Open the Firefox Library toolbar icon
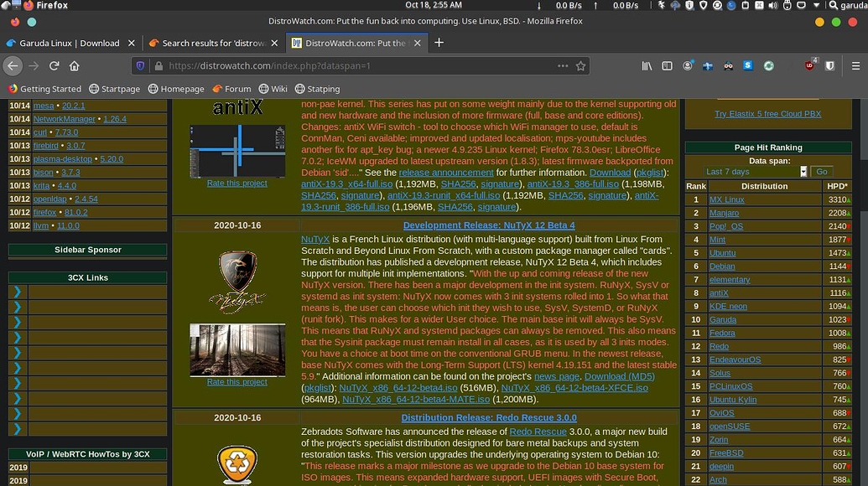 click(x=647, y=65)
